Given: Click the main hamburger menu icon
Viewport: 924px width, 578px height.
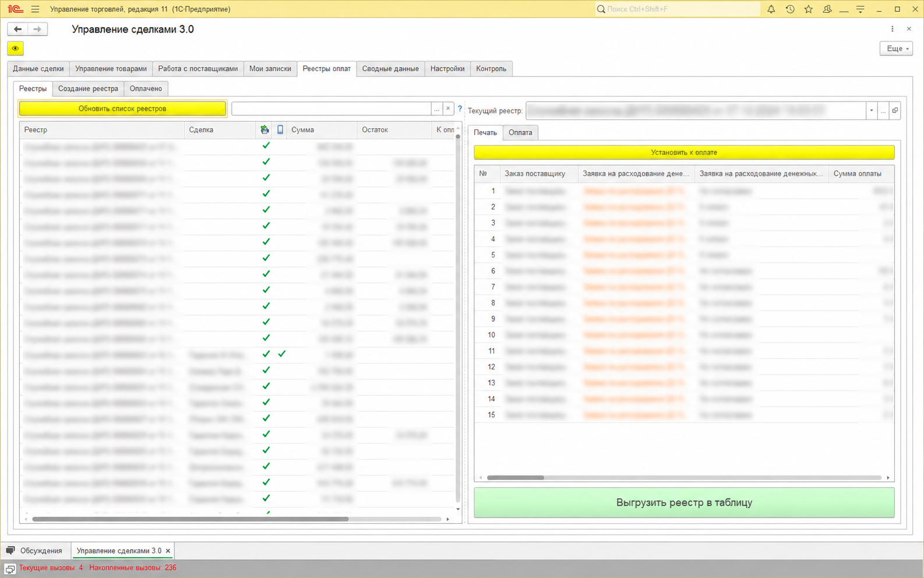Looking at the screenshot, I should point(35,9).
